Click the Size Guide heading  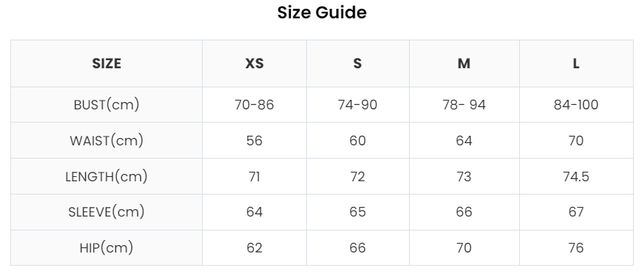[x=322, y=12]
